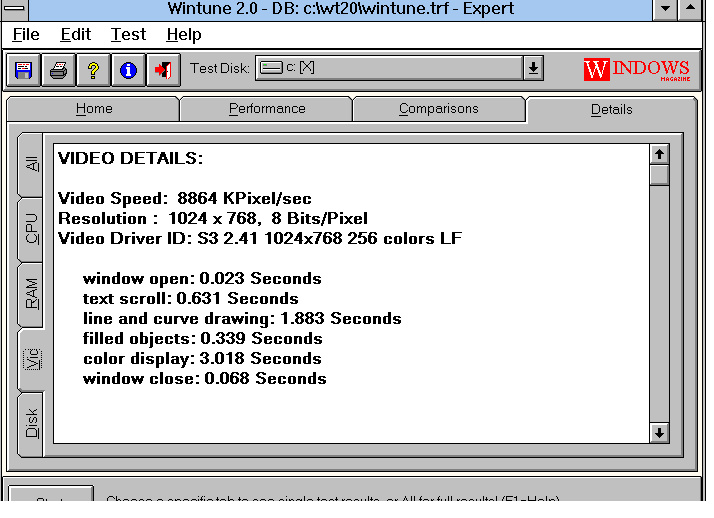Click the filled objects 0.339 Seconds line
Screen dimensions: 714x518
(x=203, y=339)
